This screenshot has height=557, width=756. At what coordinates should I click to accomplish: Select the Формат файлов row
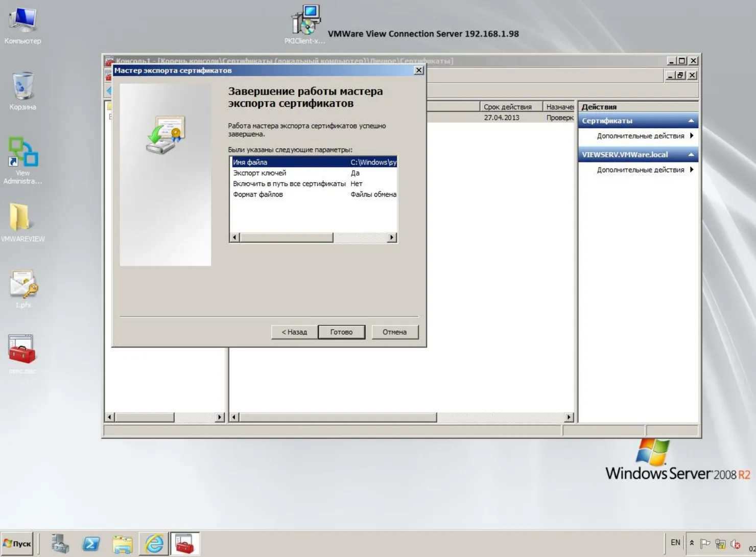coord(313,194)
